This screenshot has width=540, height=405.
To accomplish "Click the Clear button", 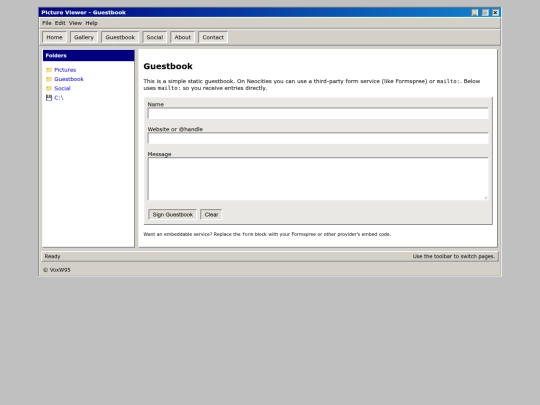I will [x=211, y=215].
